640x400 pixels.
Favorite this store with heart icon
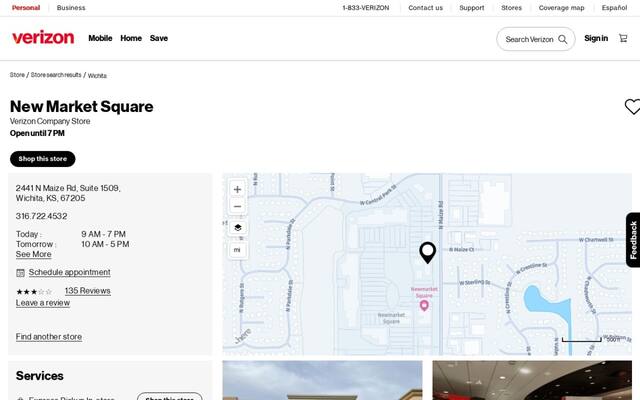click(x=632, y=107)
